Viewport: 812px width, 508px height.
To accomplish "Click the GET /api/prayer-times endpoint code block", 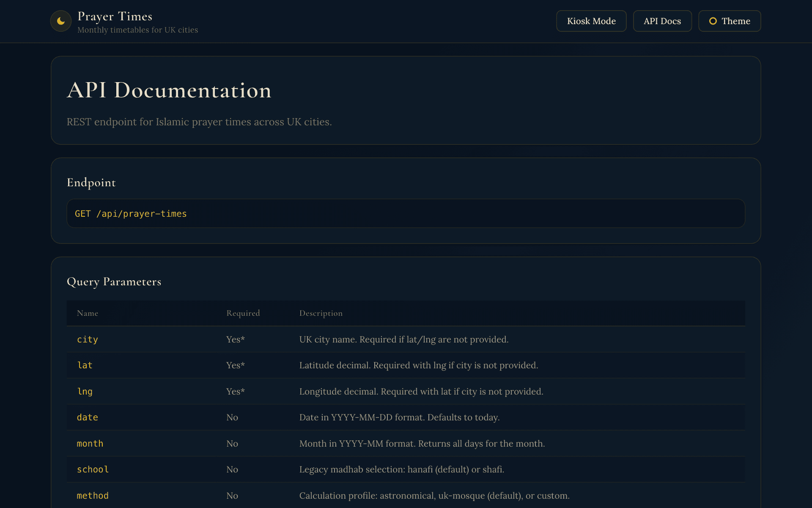I will 406,213.
